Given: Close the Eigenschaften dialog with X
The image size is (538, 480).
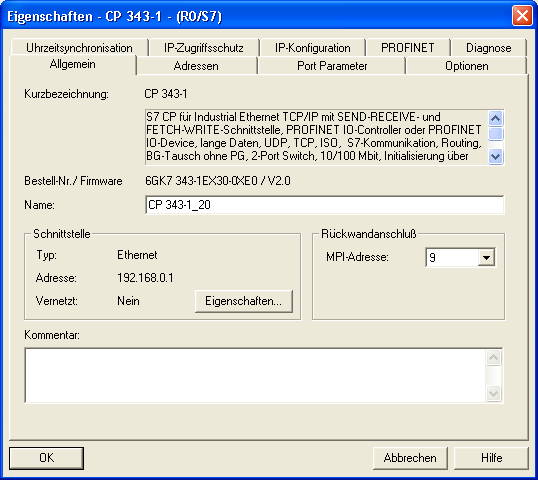Looking at the screenshot, I should tap(522, 16).
